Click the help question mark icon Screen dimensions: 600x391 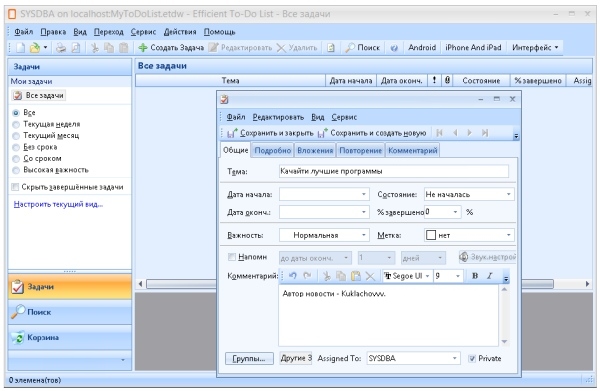click(394, 48)
